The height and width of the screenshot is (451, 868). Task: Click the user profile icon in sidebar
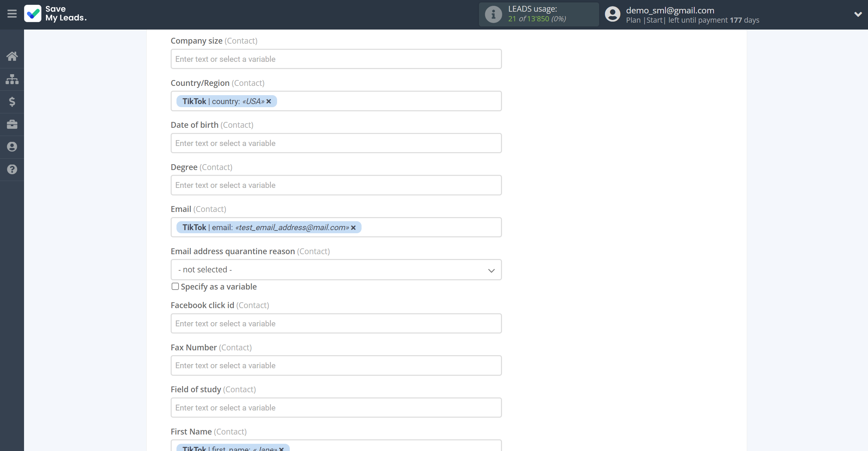coord(12,147)
